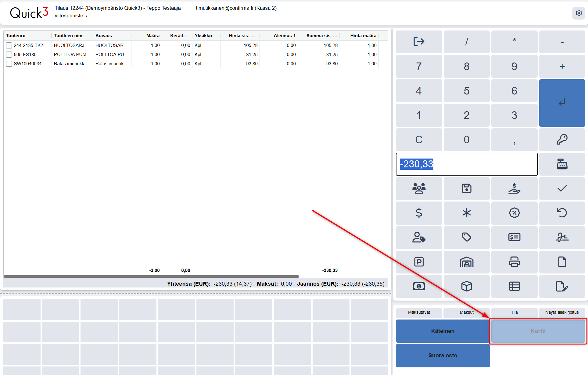The height and width of the screenshot is (375, 588).
Task: Open settings with the gear icon
Action: pyautogui.click(x=579, y=13)
